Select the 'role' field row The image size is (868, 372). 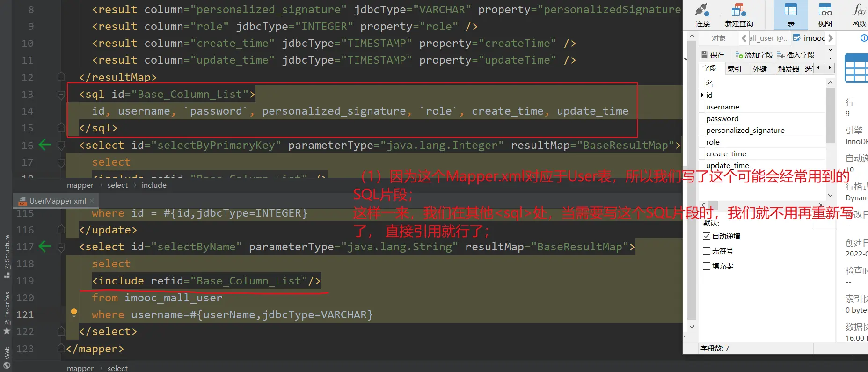pyautogui.click(x=763, y=142)
